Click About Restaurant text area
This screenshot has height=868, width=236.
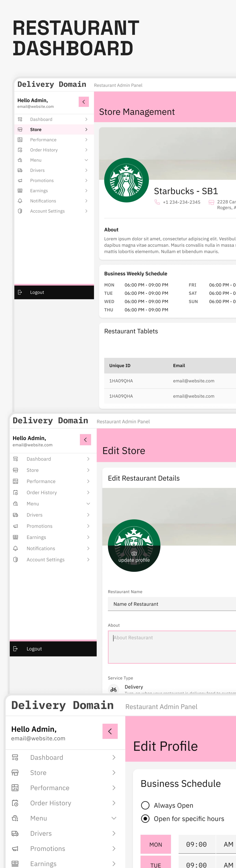[172, 647]
